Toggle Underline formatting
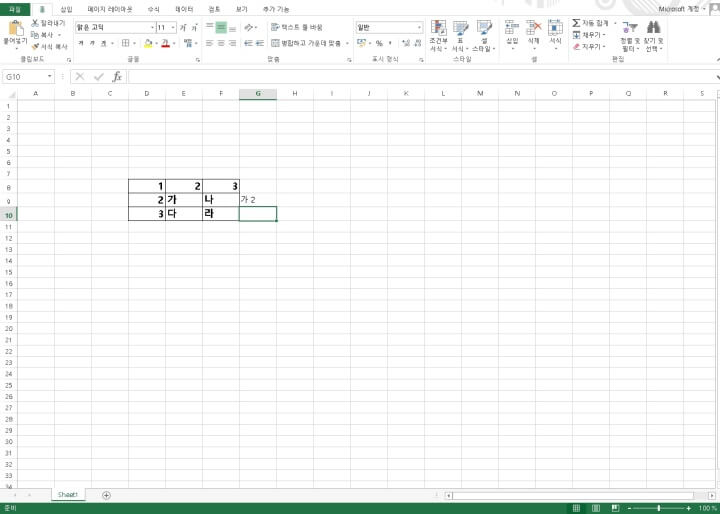The width and height of the screenshot is (720, 514). click(x=103, y=43)
